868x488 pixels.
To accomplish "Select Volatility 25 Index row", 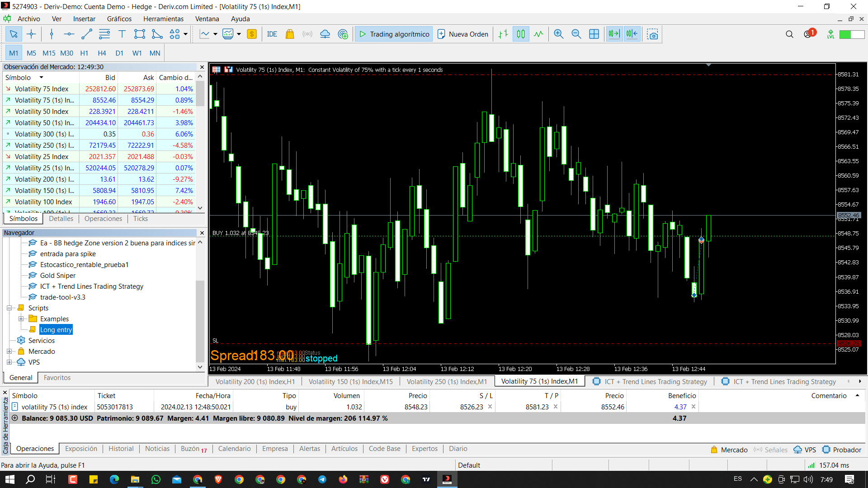I will (x=99, y=157).
